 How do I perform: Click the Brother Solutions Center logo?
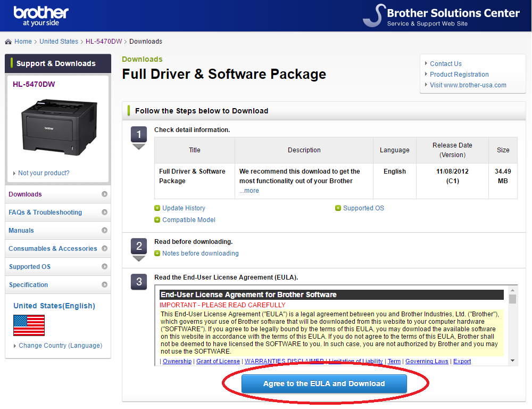coord(442,15)
